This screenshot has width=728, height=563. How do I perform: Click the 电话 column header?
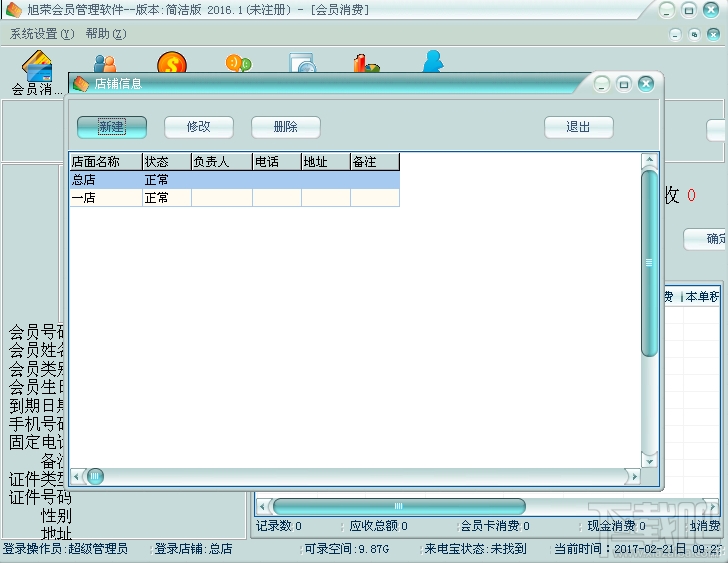(x=278, y=162)
